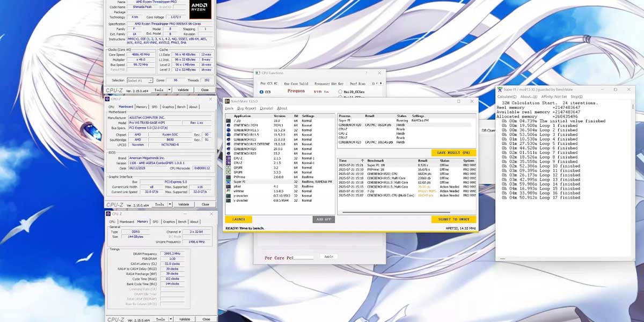Click the Memory CPU-Z window title icon

tap(108, 214)
